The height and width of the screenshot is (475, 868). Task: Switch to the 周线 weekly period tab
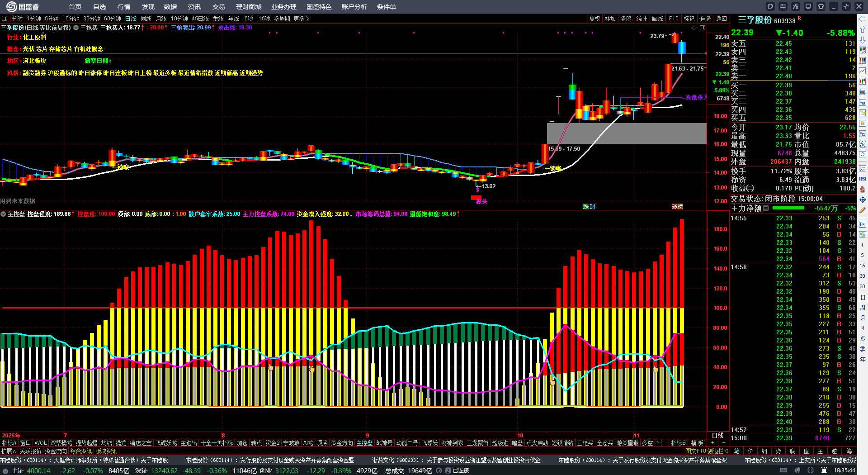tap(146, 19)
